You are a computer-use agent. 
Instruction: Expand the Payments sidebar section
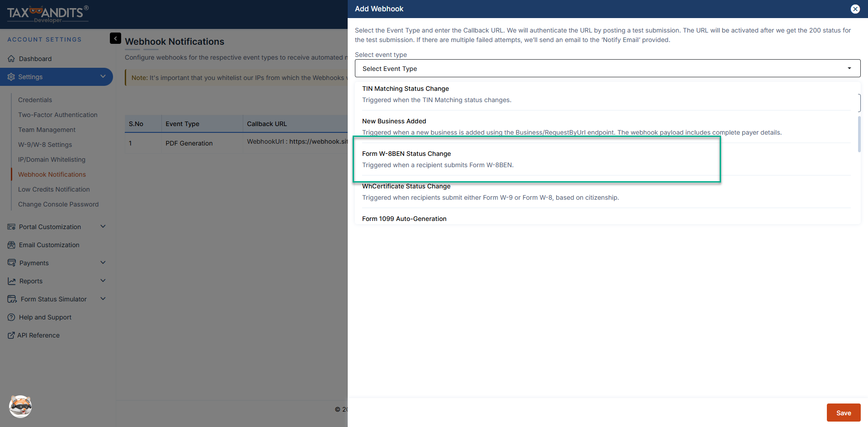coord(103,263)
